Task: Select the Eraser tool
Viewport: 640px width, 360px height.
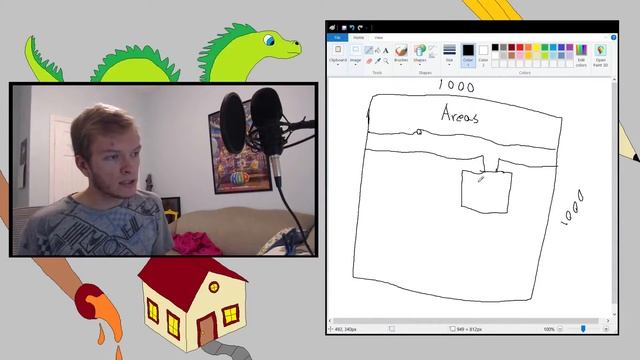Action: [x=369, y=61]
